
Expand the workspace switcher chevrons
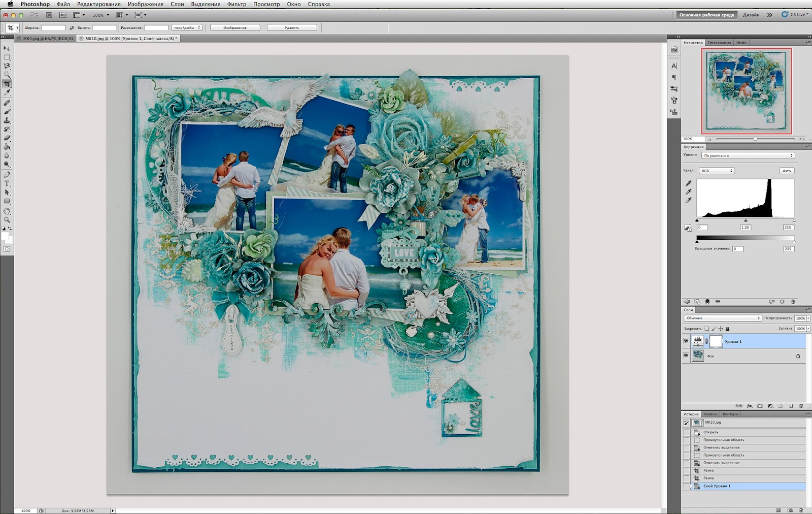[769, 15]
